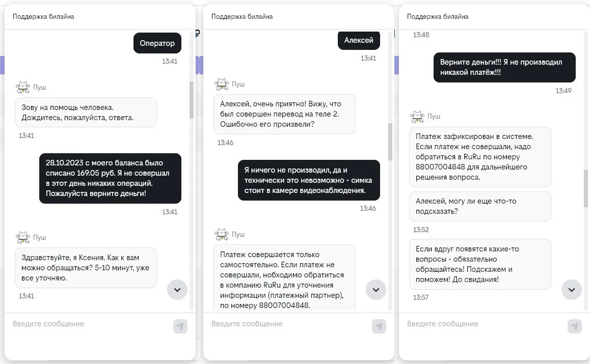Click send icon in chat with "Оператор" message
The width and height of the screenshot is (590, 364).
pyautogui.click(x=180, y=326)
